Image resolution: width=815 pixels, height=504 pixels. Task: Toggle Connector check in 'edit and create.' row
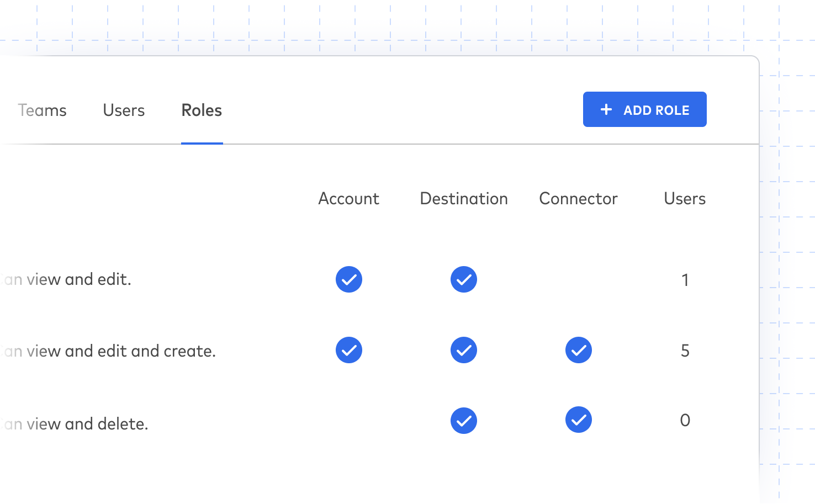pos(579,350)
